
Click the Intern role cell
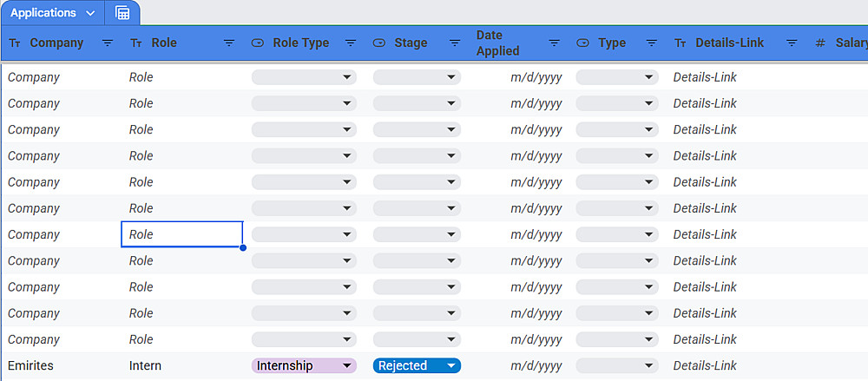click(145, 366)
